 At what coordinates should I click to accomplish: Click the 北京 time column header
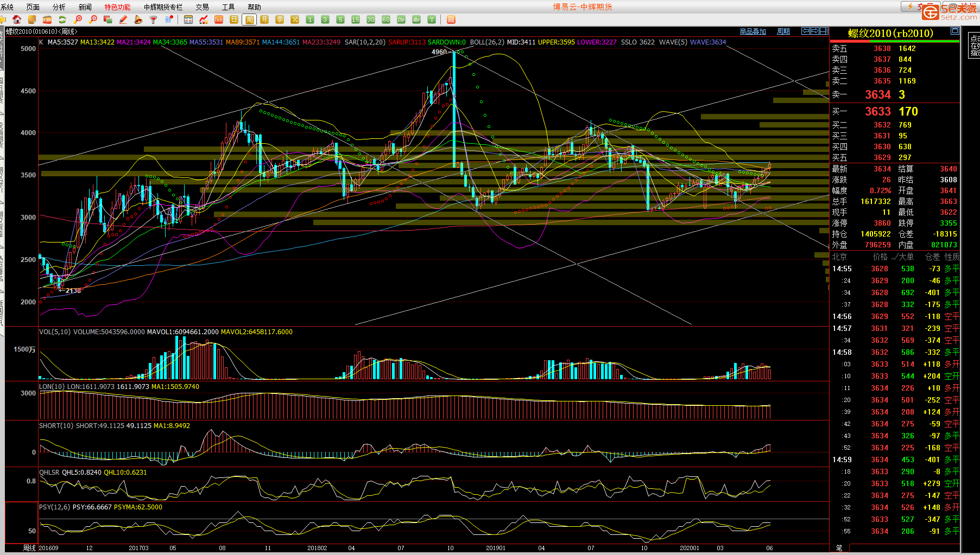[x=839, y=257]
